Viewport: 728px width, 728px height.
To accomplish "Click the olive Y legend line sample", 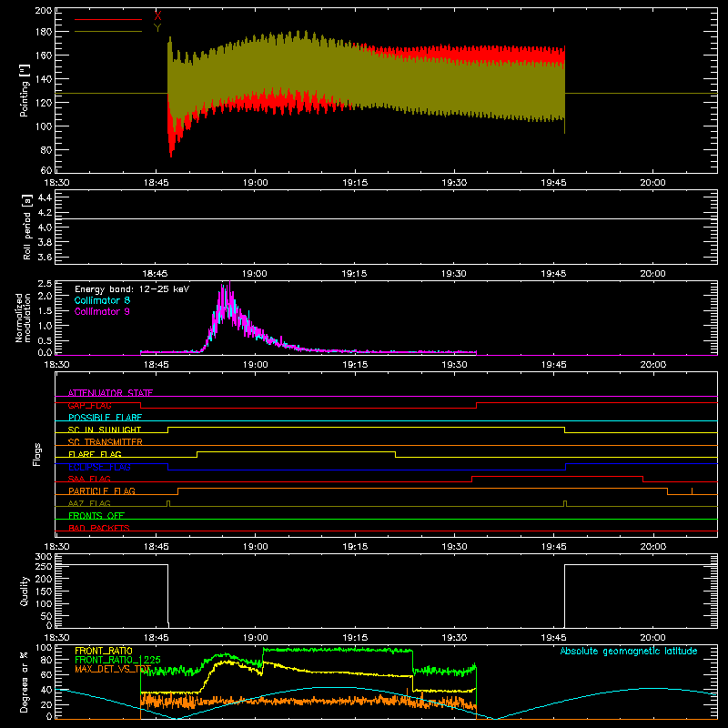I will tap(108, 32).
